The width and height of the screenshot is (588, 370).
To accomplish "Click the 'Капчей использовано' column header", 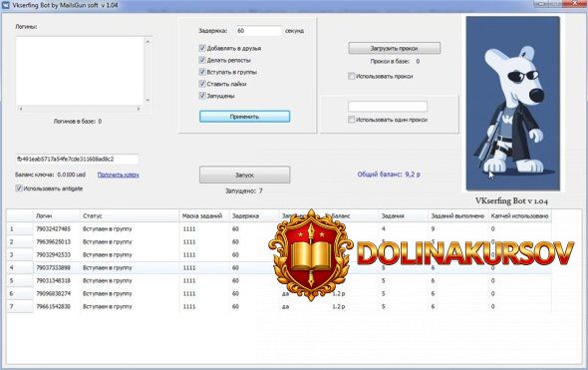I will pos(520,215).
